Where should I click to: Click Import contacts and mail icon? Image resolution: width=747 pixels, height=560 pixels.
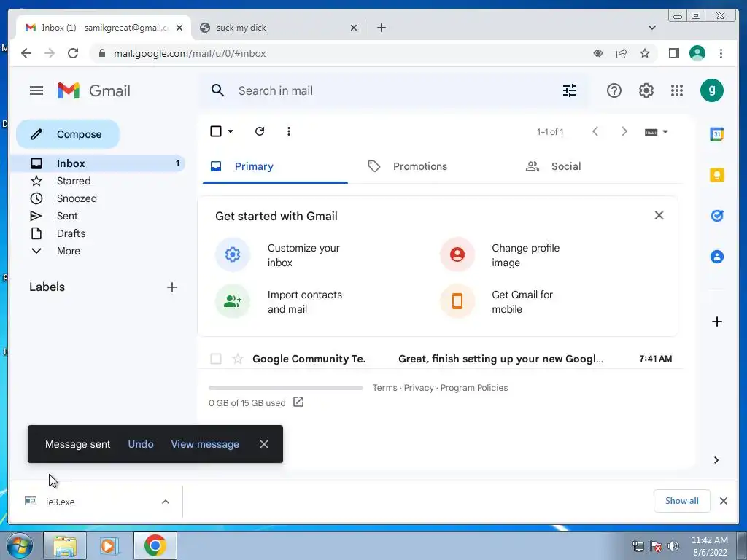233,301
